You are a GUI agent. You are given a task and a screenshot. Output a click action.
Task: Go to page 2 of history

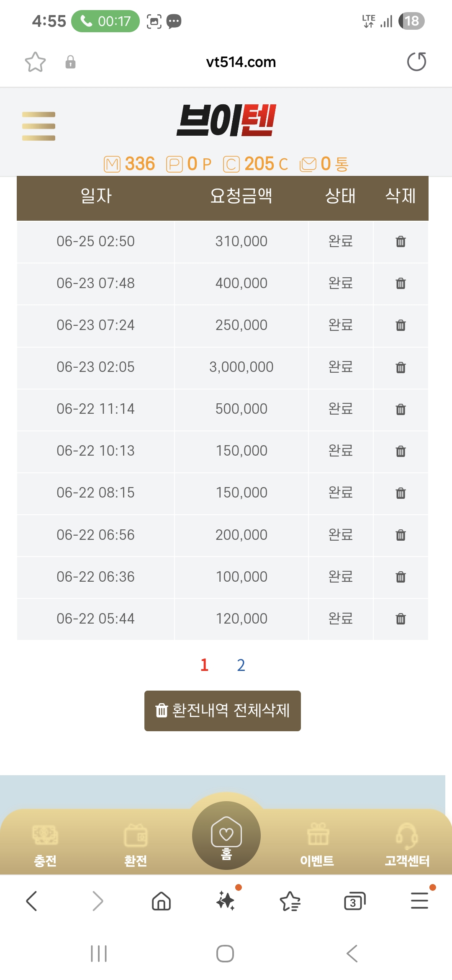pos(241,665)
